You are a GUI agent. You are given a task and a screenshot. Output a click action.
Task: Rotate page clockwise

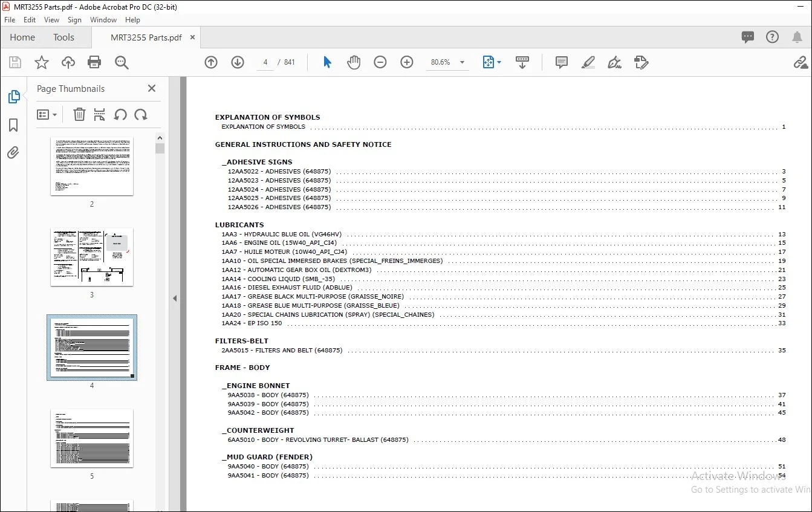click(x=141, y=114)
